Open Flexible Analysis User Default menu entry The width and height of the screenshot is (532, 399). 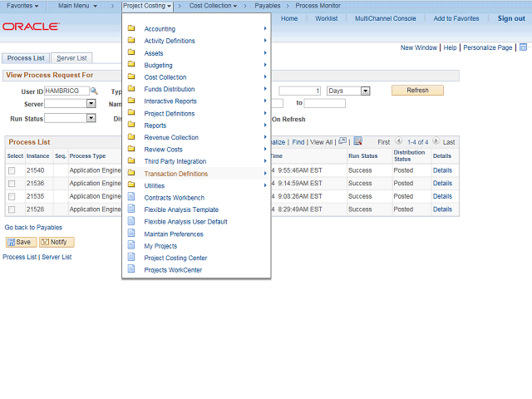click(185, 222)
